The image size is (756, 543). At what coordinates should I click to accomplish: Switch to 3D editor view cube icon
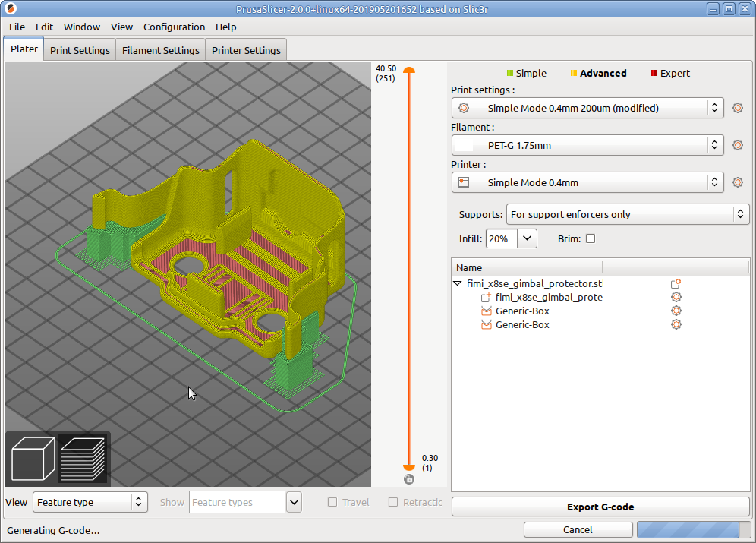point(33,459)
